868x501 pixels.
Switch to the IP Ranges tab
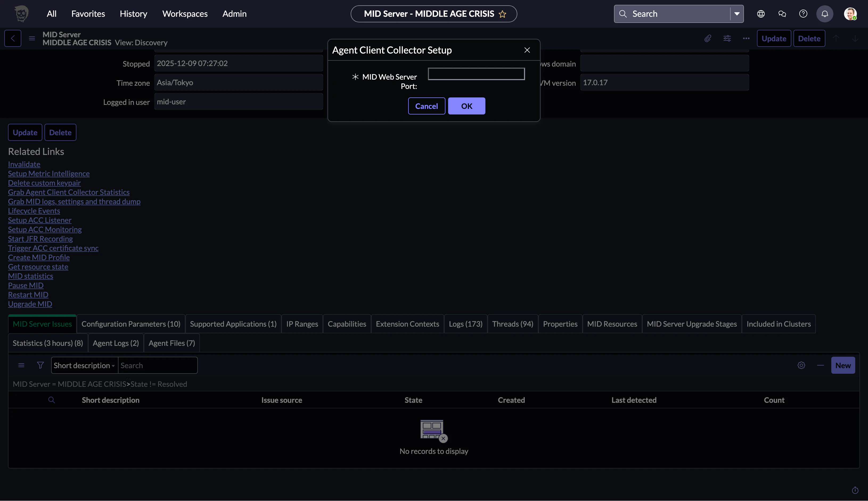tap(302, 324)
